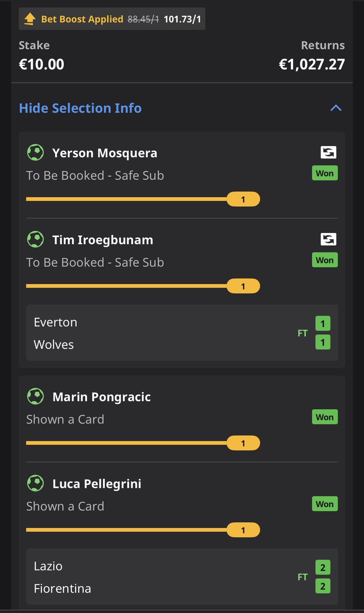Click the Bet Boost arrow icon

30,19
